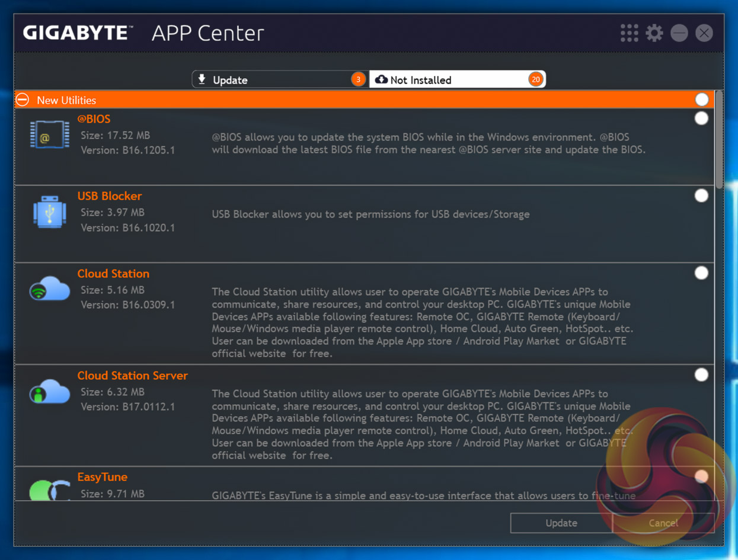Screen dimensions: 738x560
Task: Click 'Version: B16.0309.1' text
Action: (128, 305)
